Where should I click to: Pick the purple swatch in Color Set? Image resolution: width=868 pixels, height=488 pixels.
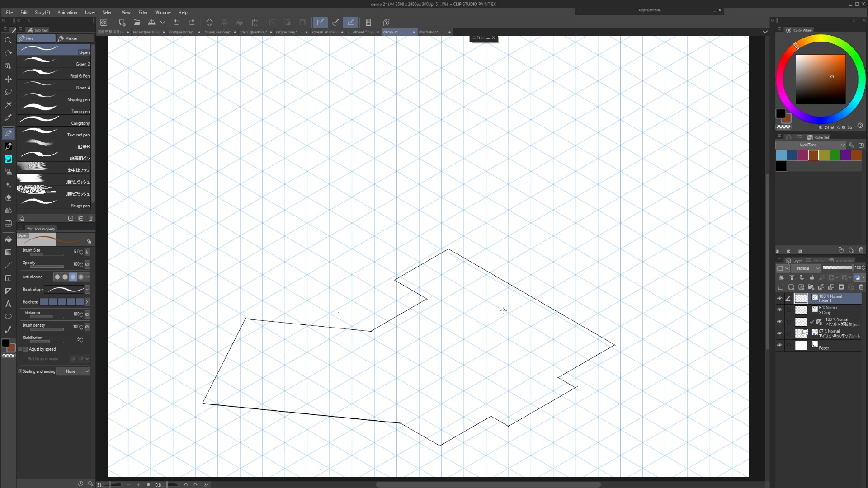tap(845, 155)
